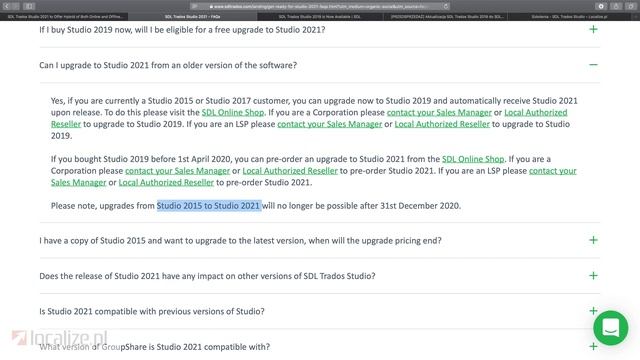Switch to the Szkolenia Localize.pl tab

(569, 17)
